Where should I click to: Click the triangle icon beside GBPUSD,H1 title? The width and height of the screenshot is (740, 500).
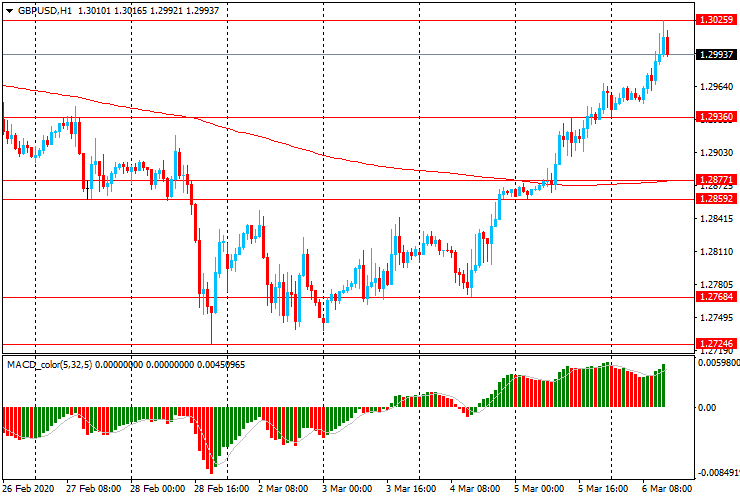9,8
